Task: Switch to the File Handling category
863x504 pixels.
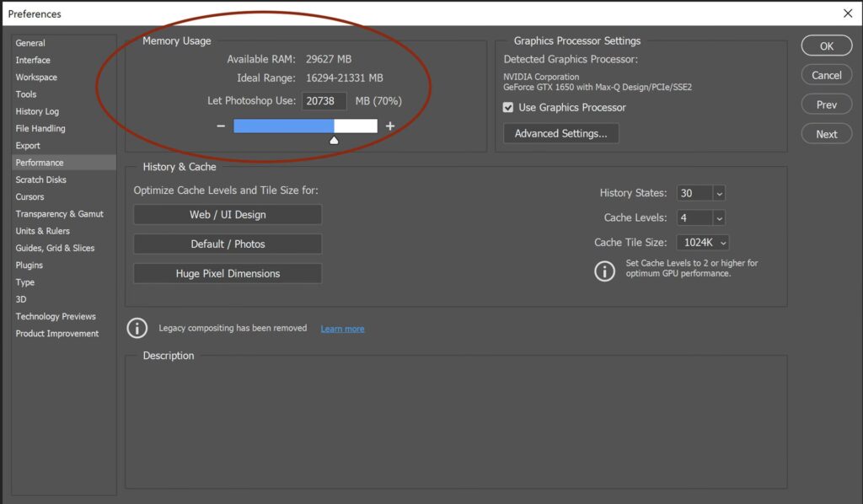Action: 40,128
